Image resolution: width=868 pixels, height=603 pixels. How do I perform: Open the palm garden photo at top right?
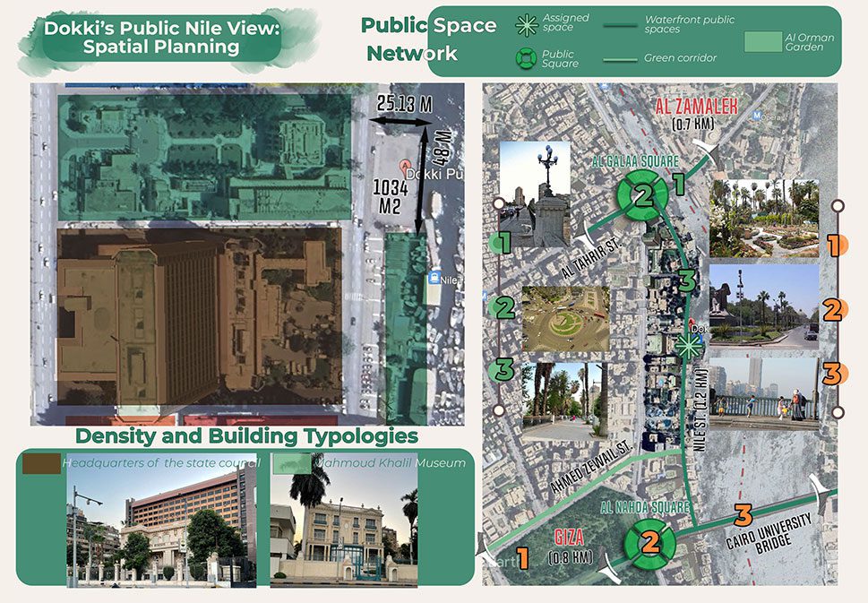click(x=763, y=219)
